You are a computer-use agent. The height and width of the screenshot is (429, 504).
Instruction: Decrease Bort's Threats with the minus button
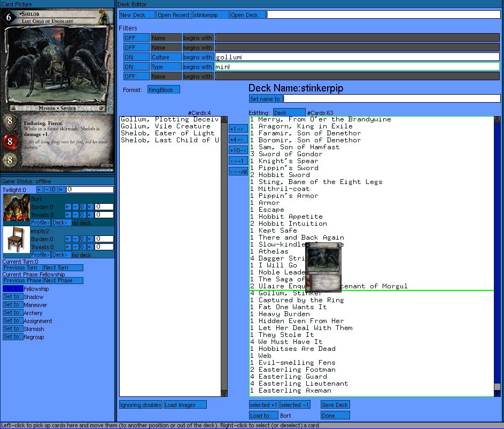coord(75,215)
